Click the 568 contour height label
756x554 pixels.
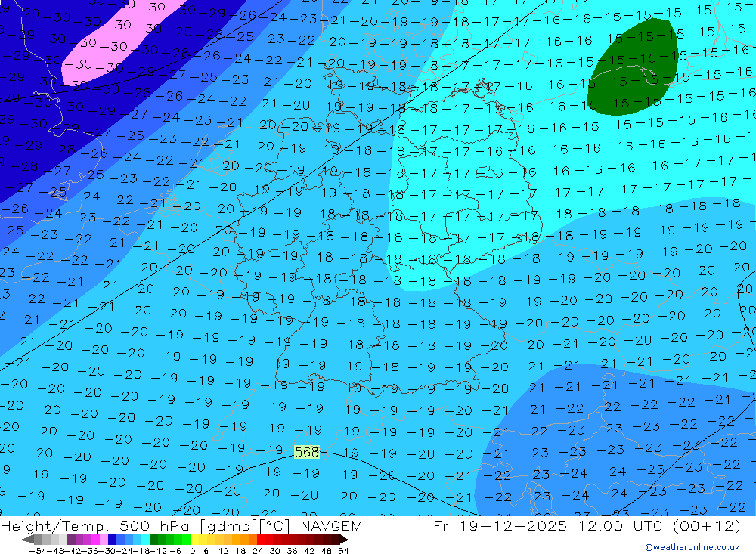(x=307, y=452)
